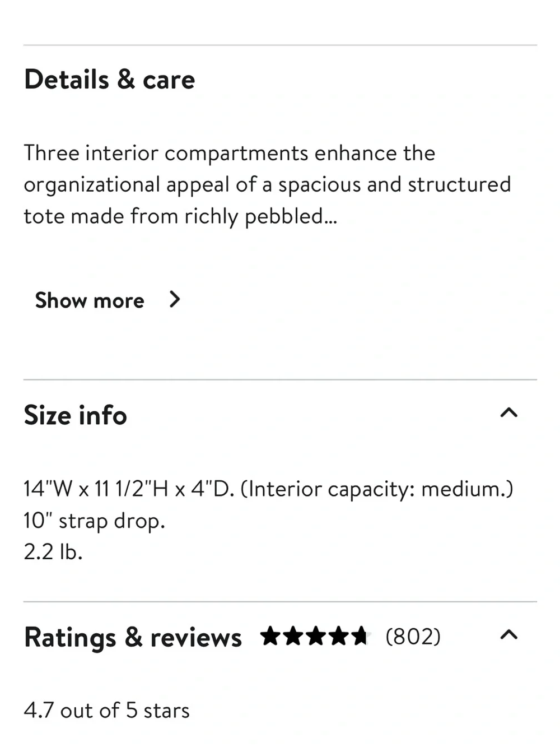Collapse Ratings & reviews using its chevron
The width and height of the screenshot is (560, 747).
coord(508,635)
